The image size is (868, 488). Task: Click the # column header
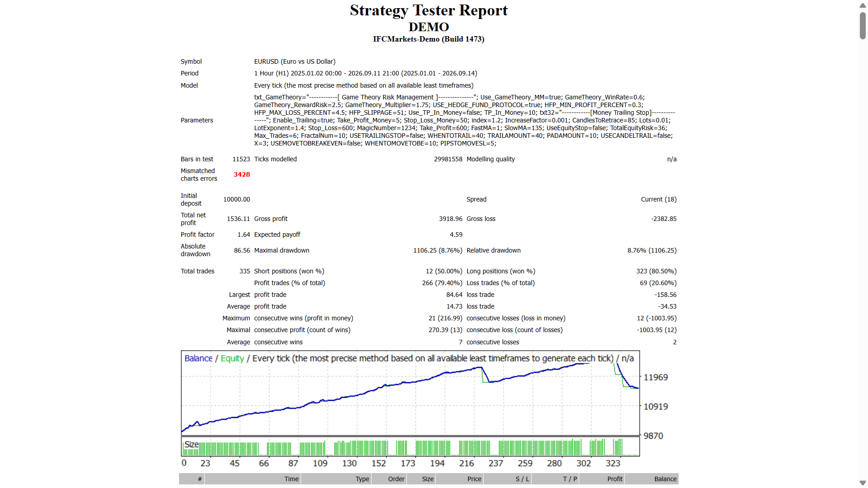pos(192,479)
